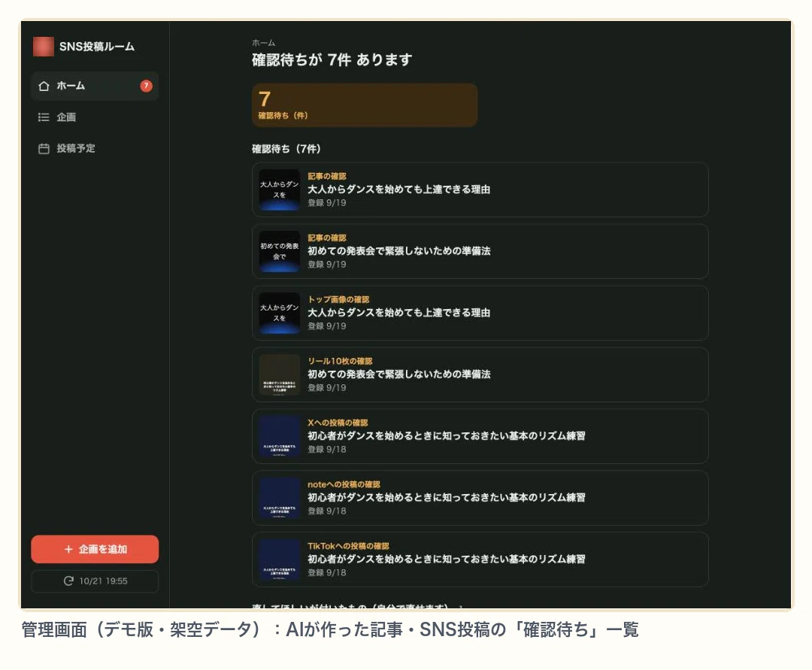Click the SNS投稿ルーム logo square
Image resolution: width=812 pixels, height=670 pixels.
point(43,46)
